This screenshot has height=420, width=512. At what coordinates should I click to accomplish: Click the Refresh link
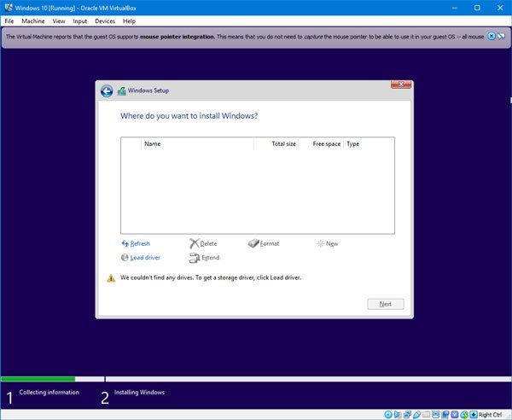point(140,243)
